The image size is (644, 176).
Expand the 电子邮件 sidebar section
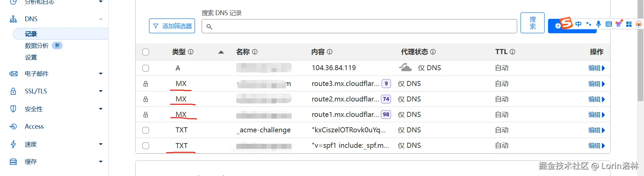101,74
